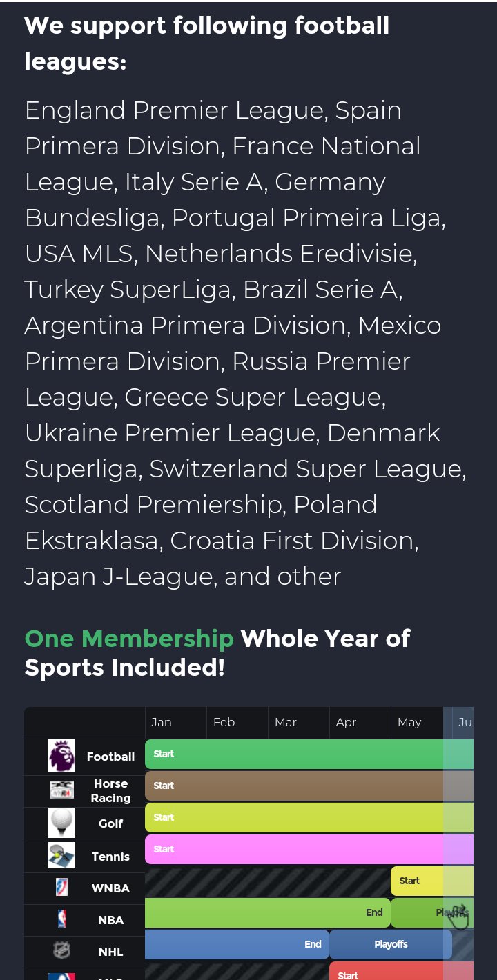Click the Tennis racket icon

point(61,855)
